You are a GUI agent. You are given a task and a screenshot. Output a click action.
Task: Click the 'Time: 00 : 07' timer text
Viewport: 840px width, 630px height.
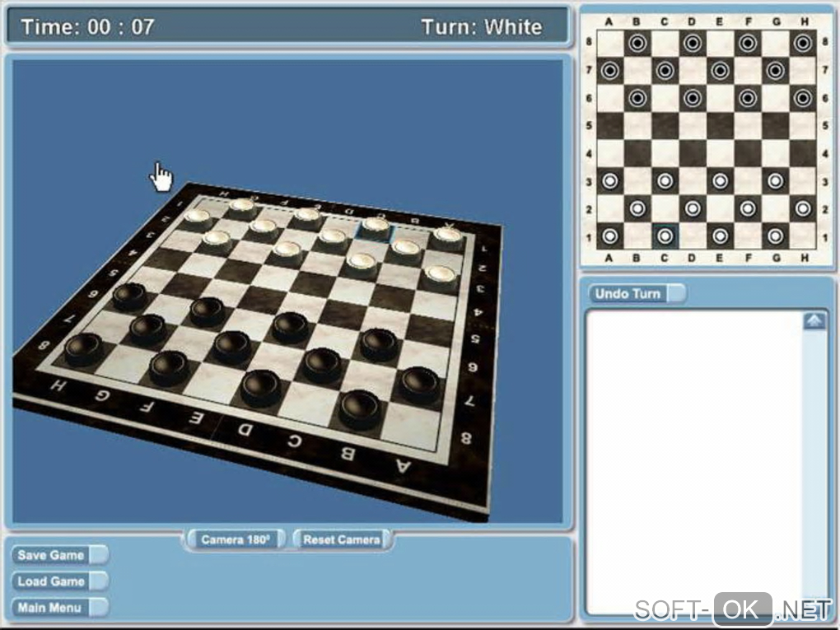tap(87, 27)
